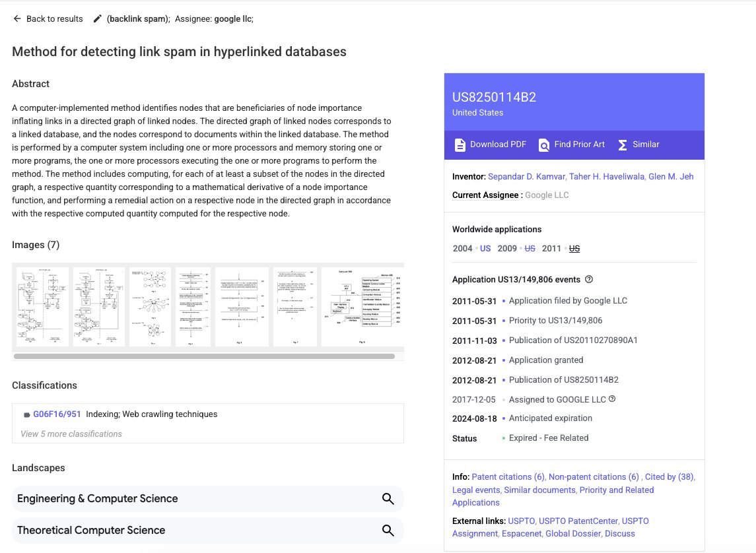Open classification G06F16/951 link
Viewport: 756px width, 553px height.
[x=57, y=414]
